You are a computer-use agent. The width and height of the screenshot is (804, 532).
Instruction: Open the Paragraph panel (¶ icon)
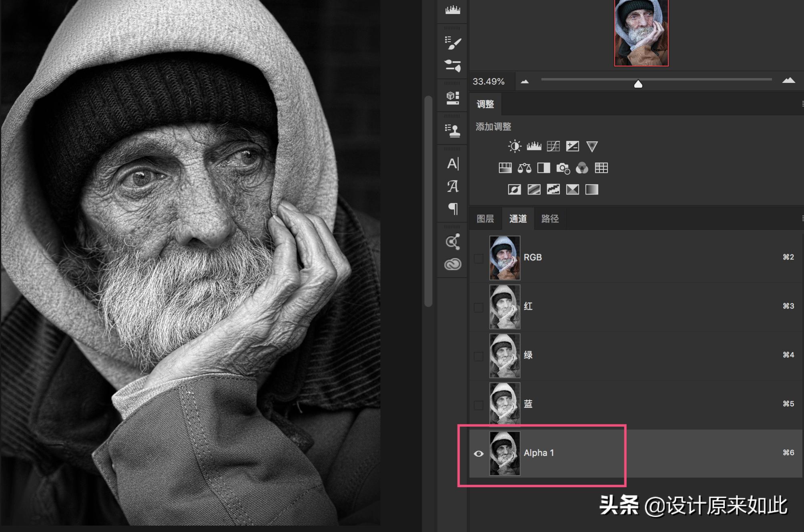point(453,207)
